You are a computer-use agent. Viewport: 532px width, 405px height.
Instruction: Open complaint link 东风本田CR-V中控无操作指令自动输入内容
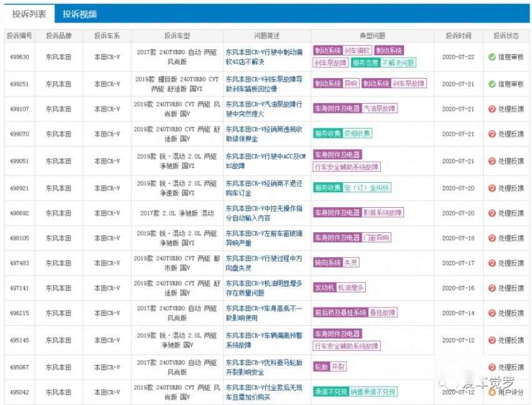pyautogui.click(x=264, y=213)
